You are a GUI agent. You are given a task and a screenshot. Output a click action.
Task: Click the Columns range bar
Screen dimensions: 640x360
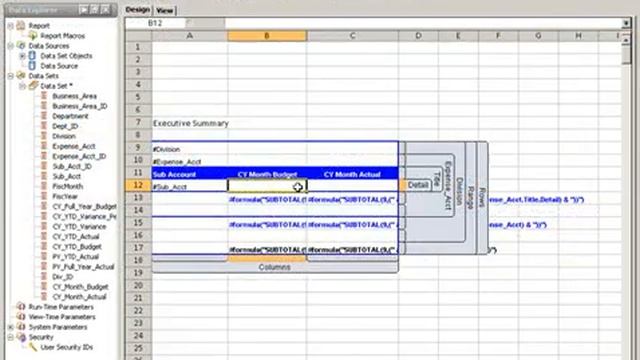(275, 267)
